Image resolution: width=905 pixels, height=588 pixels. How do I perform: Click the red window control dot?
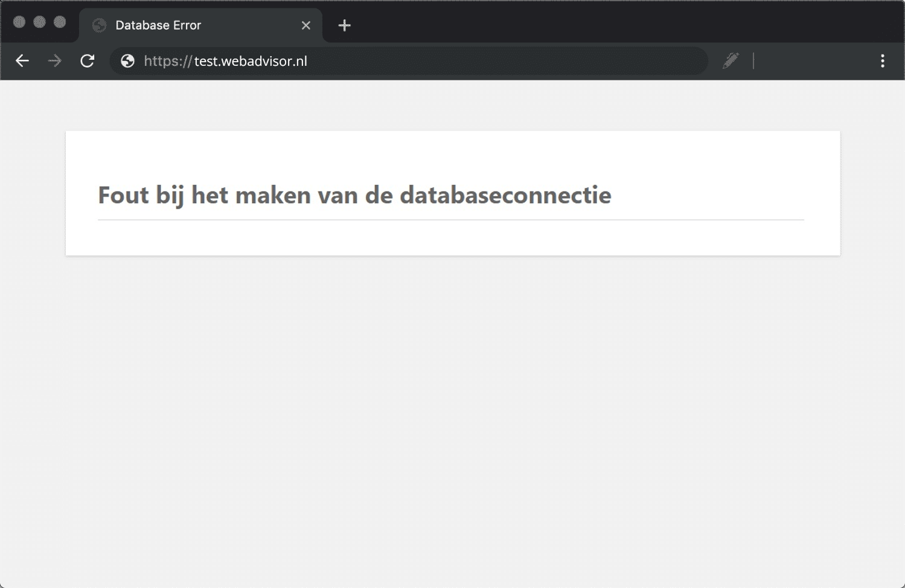(x=20, y=22)
